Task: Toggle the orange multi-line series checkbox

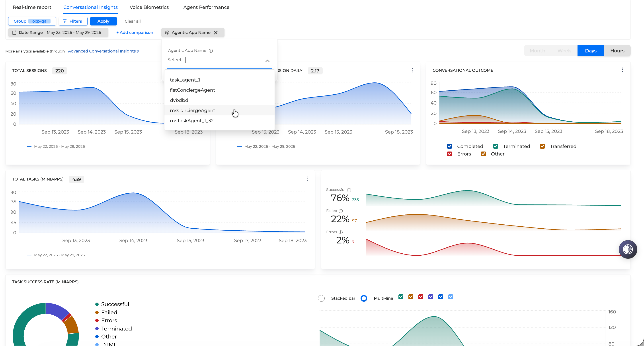Action: click(411, 297)
